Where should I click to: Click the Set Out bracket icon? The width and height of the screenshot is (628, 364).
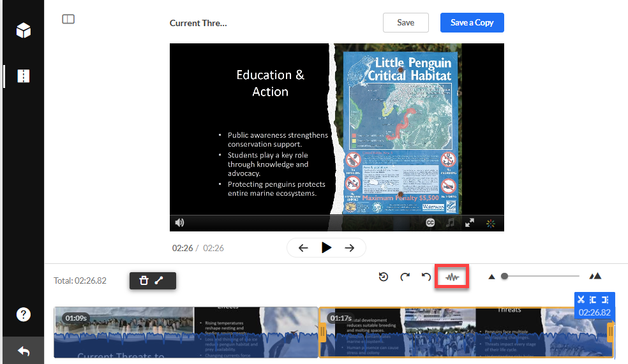click(605, 300)
